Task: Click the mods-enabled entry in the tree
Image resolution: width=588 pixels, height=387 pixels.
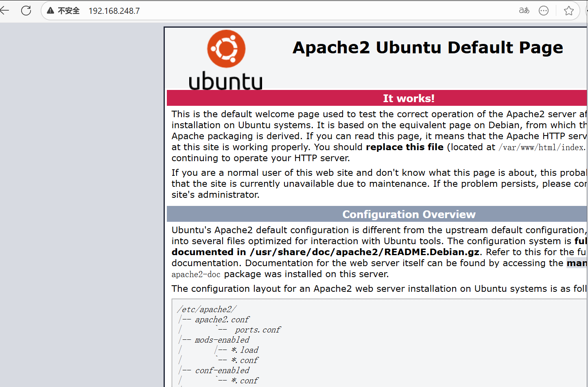Action: pos(222,340)
